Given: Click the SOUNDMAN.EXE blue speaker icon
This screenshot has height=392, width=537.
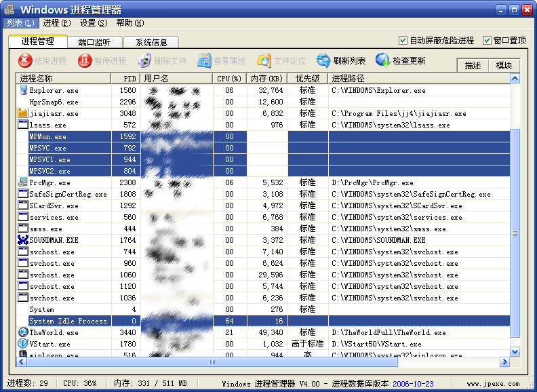Looking at the screenshot, I should point(22,240).
